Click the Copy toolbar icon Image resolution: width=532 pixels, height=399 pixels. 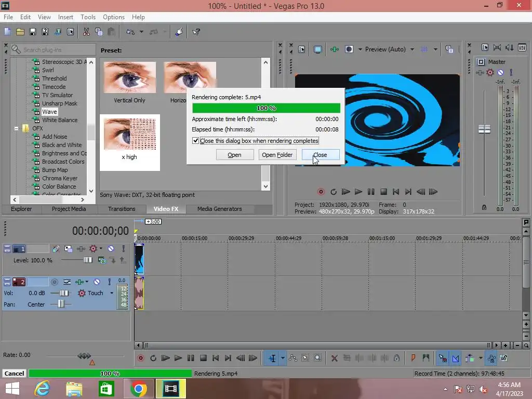99,32
